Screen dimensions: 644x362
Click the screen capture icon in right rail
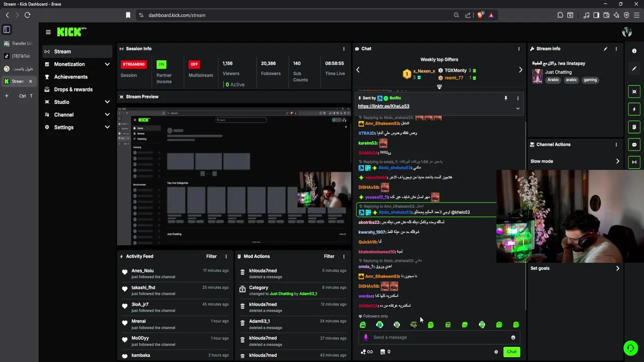tap(634, 92)
